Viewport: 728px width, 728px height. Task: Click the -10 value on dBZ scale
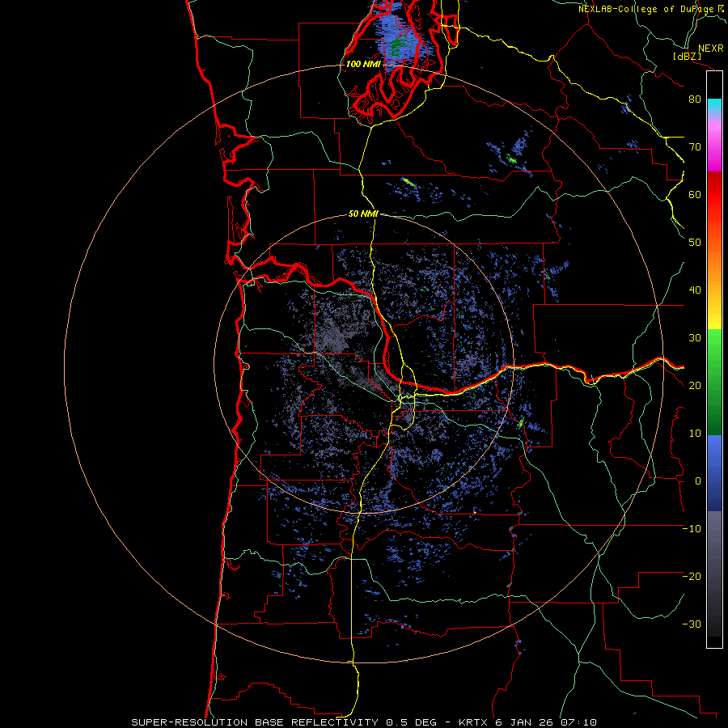[x=692, y=529]
